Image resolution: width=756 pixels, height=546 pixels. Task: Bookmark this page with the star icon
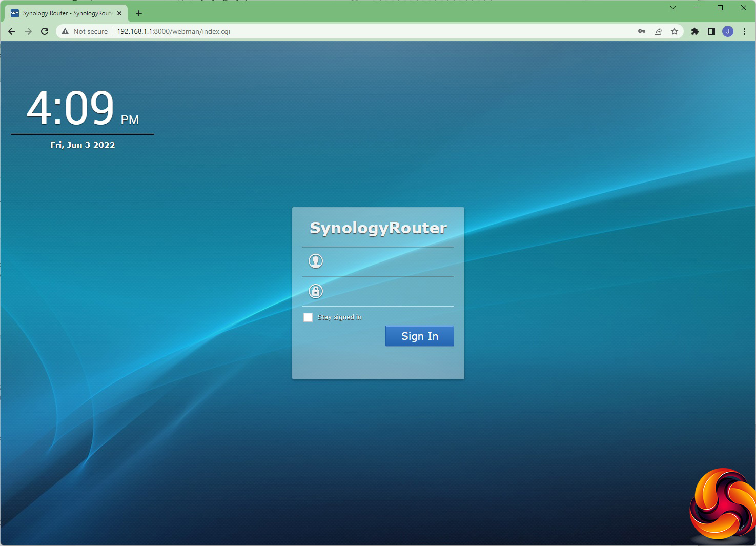tap(675, 31)
